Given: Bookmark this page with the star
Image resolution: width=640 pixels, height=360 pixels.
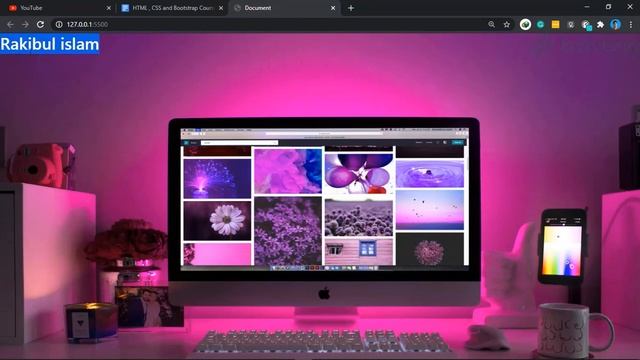Looking at the screenshot, I should [507, 24].
